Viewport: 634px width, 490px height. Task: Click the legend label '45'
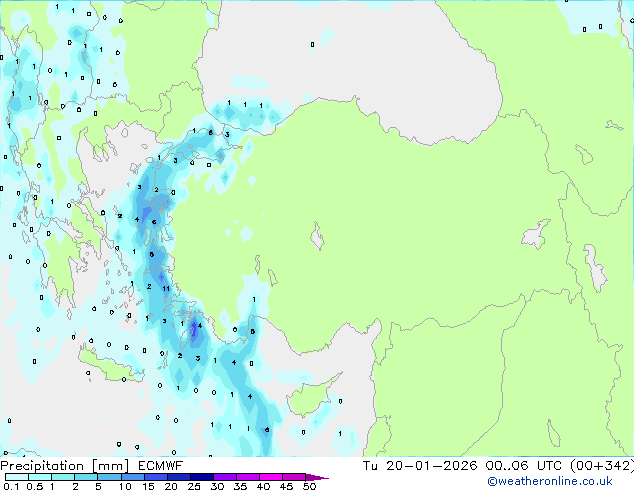pos(286,486)
